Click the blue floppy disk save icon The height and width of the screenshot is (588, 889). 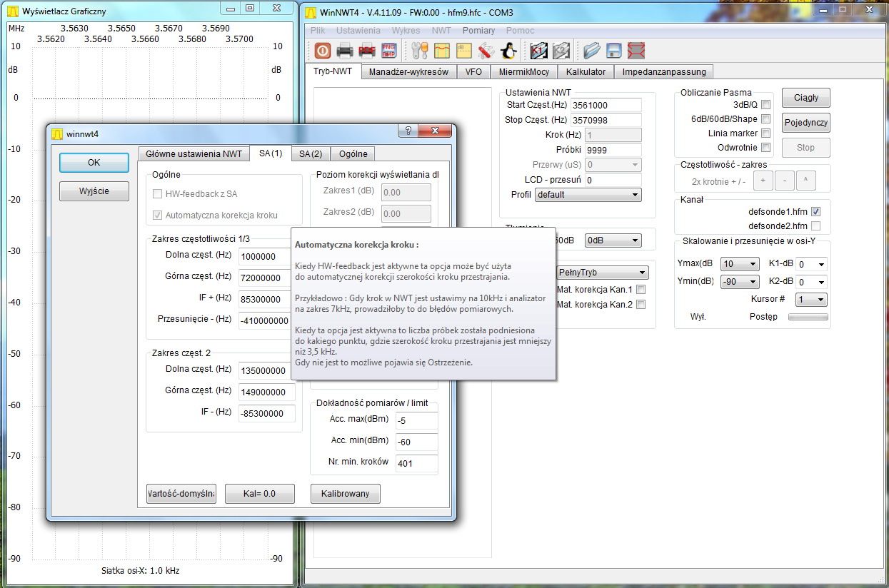(613, 51)
